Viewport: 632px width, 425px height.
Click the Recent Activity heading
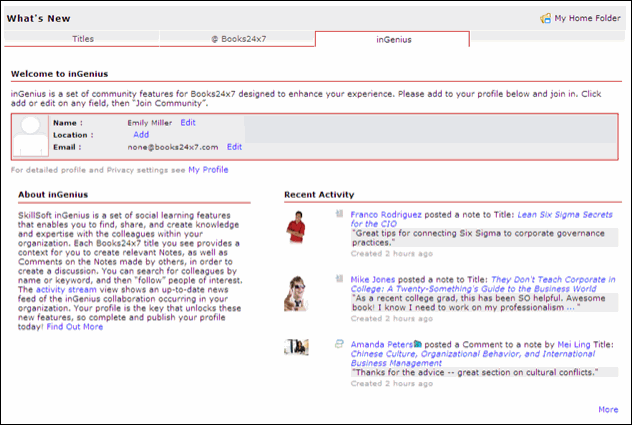(319, 194)
